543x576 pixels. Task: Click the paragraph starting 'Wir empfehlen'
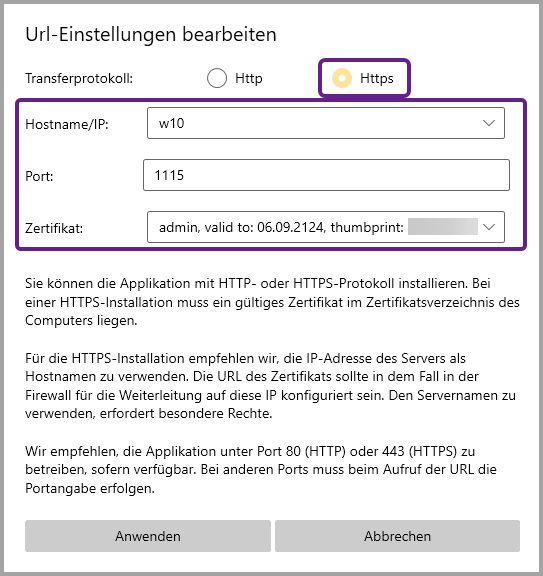coord(261,469)
